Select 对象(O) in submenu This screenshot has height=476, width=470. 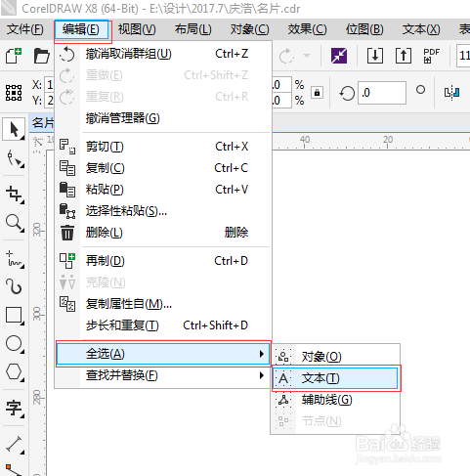pyautogui.click(x=335, y=357)
